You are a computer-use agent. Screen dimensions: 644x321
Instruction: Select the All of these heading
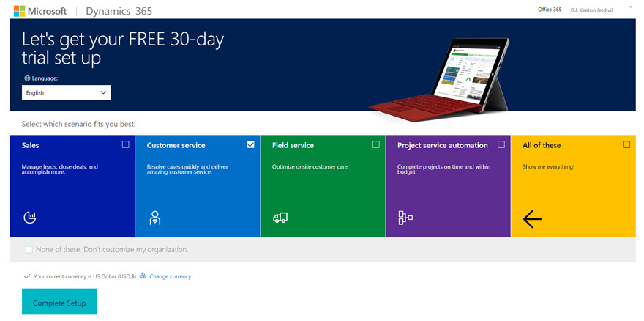click(x=542, y=145)
